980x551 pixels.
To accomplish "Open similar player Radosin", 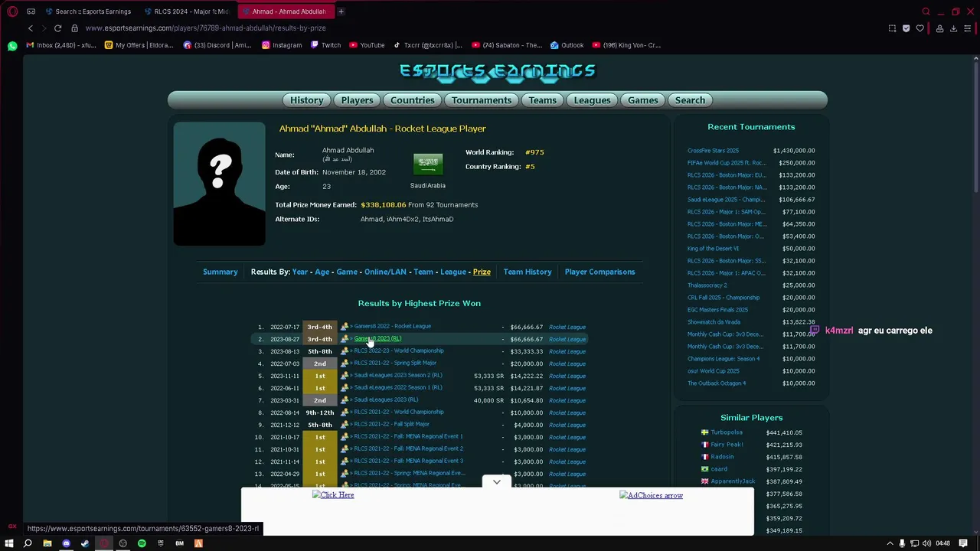I will pos(722,457).
